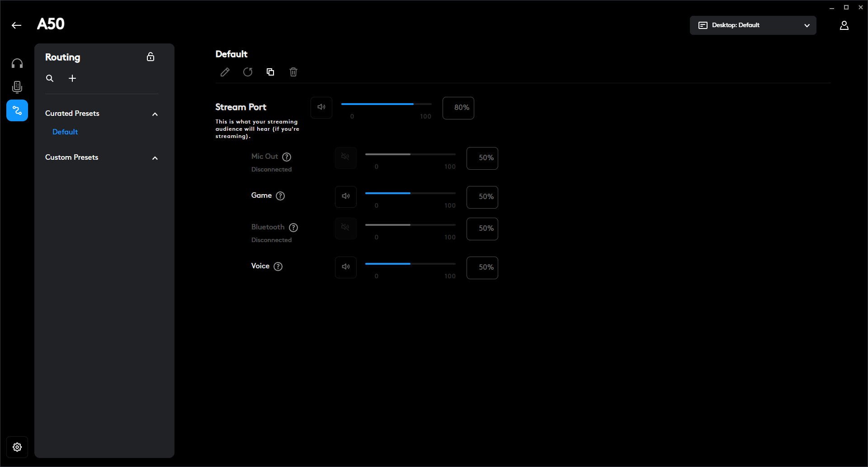Open settings with the gear icon

pyautogui.click(x=17, y=447)
